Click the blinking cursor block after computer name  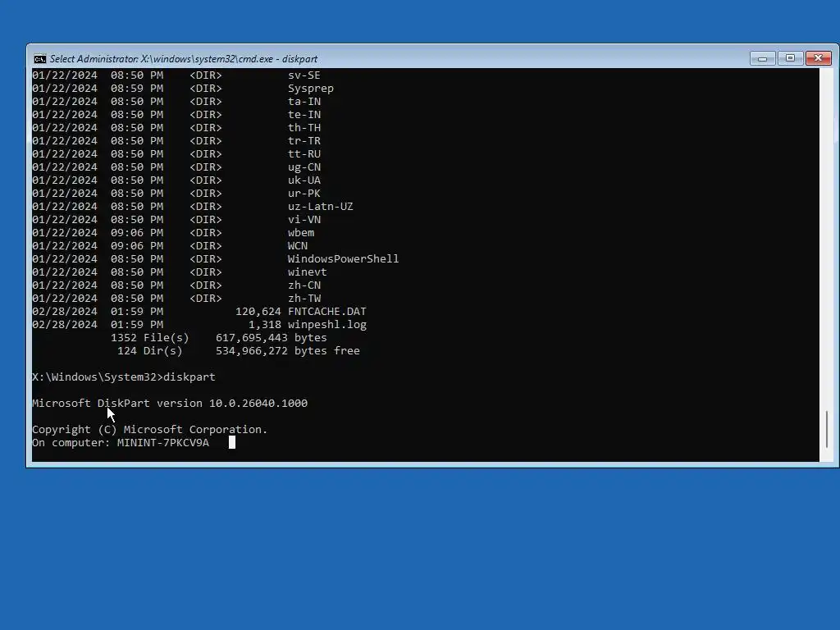coord(232,442)
